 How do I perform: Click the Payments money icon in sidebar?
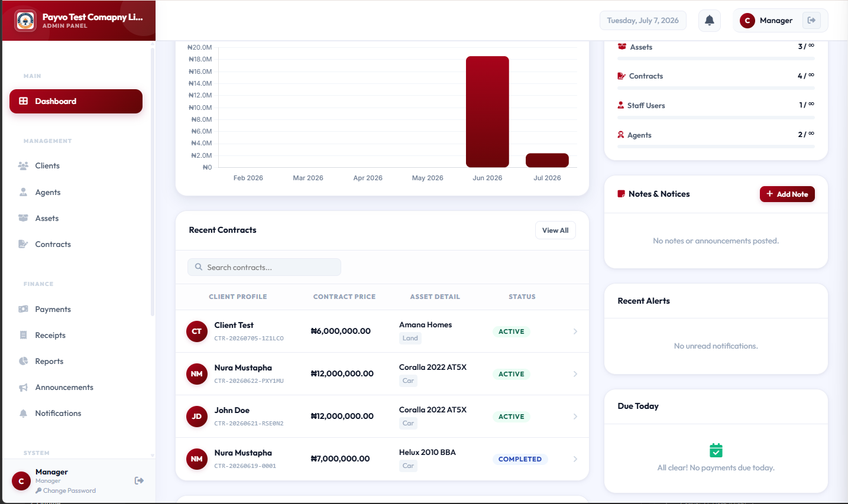coord(24,309)
